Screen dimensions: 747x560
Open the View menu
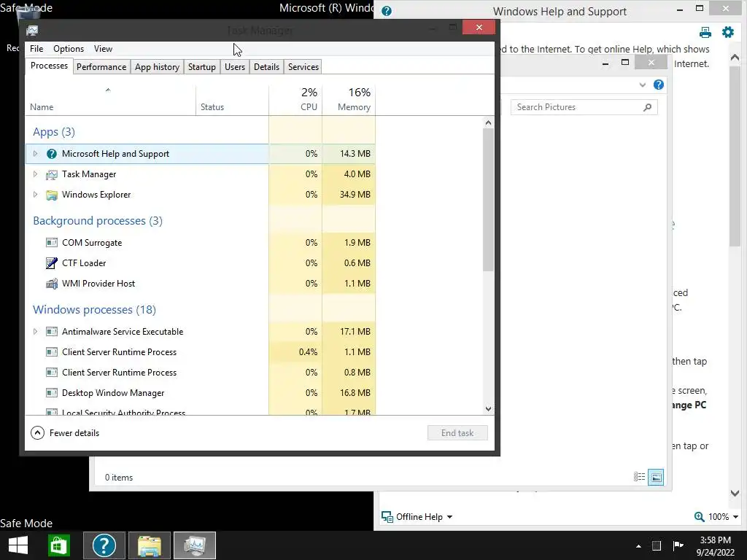pos(103,49)
